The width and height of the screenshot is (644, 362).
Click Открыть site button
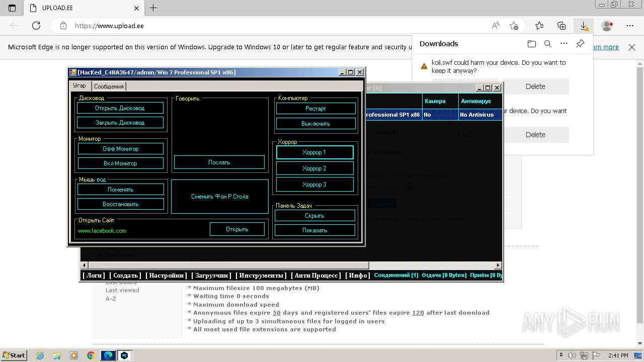coord(237,229)
